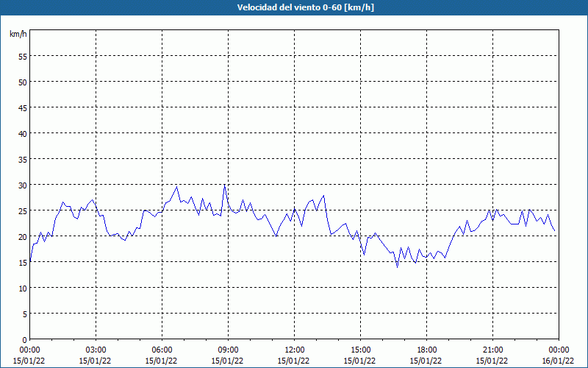Click the wind speed peak near 09:00
588x368 pixels.
tap(224, 185)
